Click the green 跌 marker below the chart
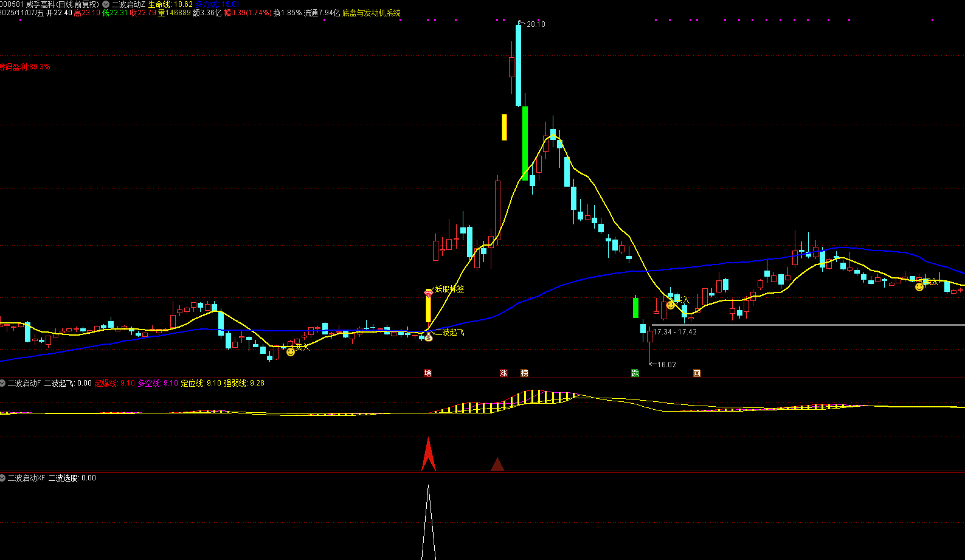Image resolution: width=965 pixels, height=560 pixels. tap(635, 373)
